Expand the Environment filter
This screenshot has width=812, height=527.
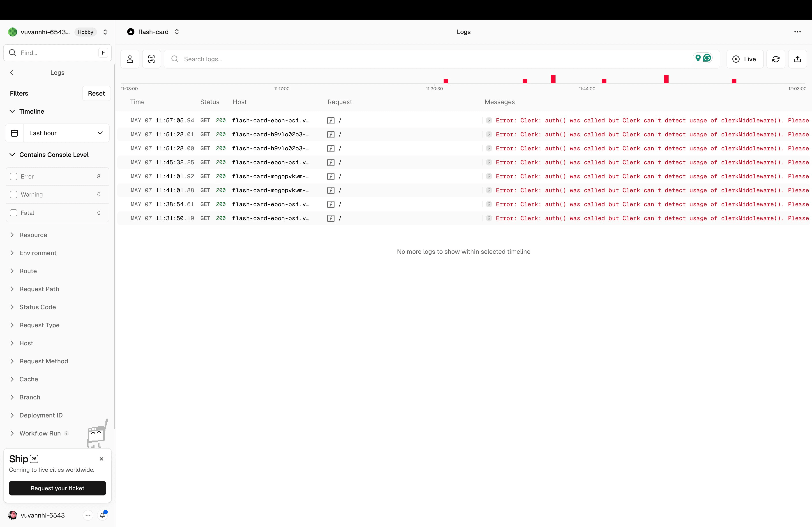33,253
